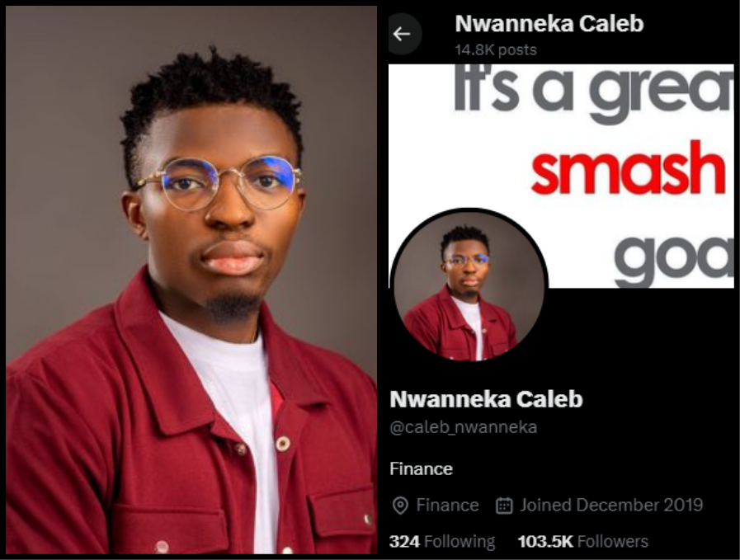The image size is (740, 560).
Task: Click the header title Nwanneka Caleb
Action: coord(549,24)
